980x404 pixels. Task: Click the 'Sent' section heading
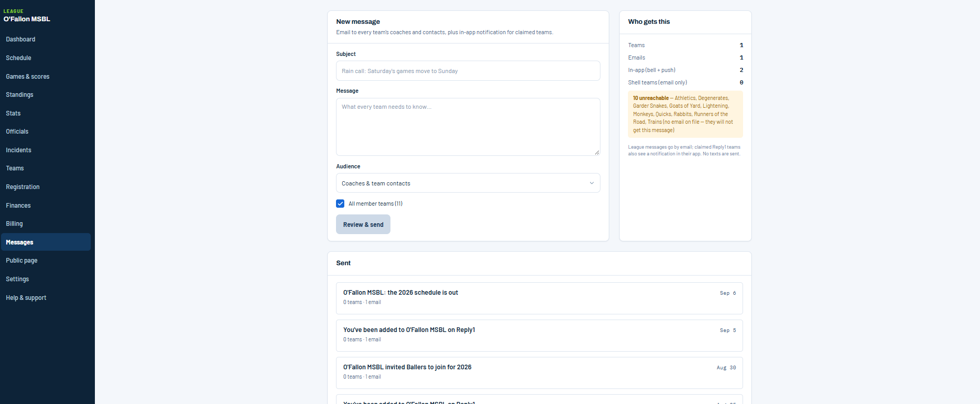(343, 263)
